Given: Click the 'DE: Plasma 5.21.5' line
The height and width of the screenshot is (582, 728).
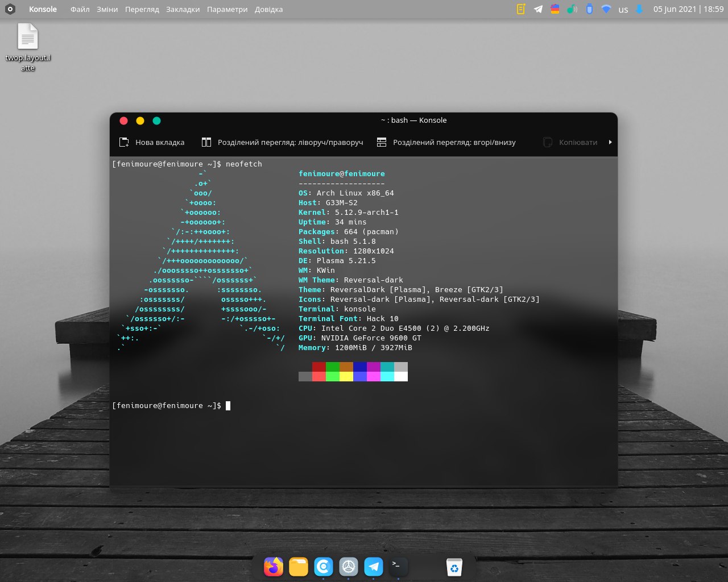Looking at the screenshot, I should 337,260.
